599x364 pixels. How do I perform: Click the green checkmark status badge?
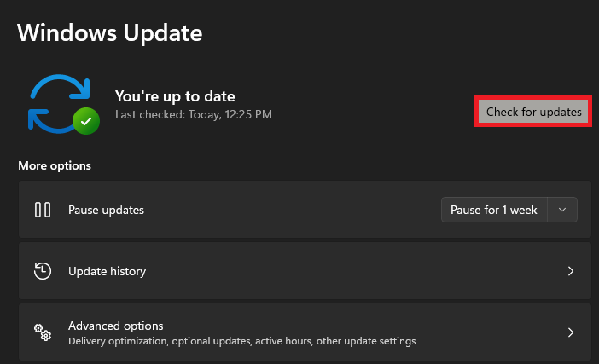(x=85, y=122)
